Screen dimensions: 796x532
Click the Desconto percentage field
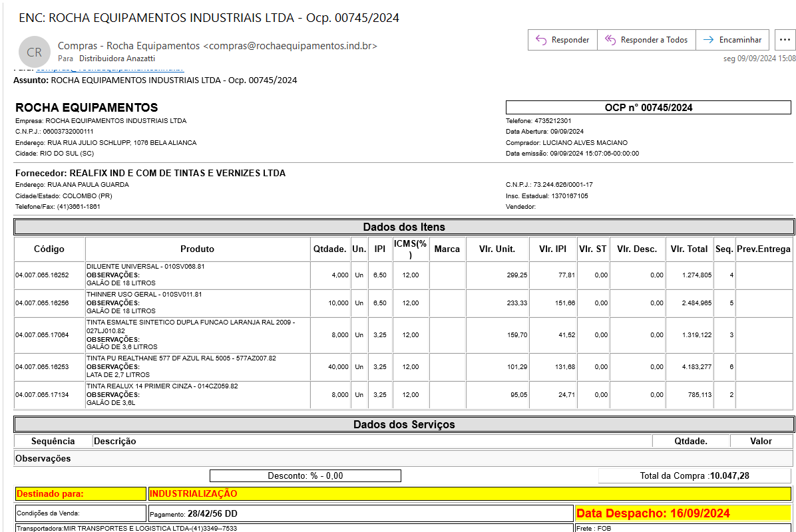pyautogui.click(x=305, y=476)
